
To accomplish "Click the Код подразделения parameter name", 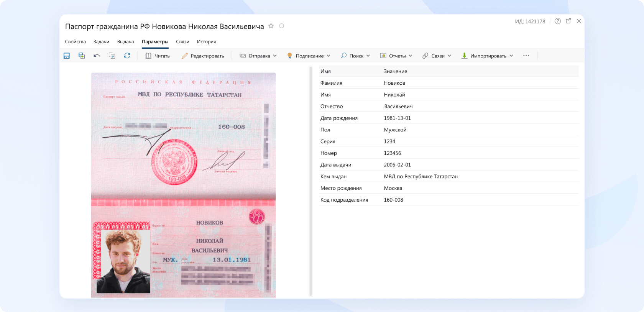I will click(x=344, y=200).
